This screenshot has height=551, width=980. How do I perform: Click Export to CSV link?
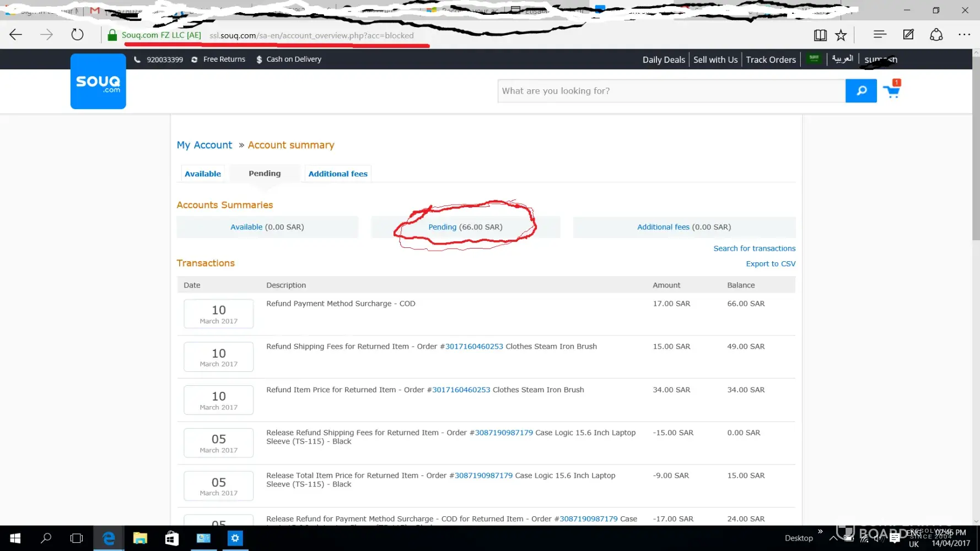(771, 264)
